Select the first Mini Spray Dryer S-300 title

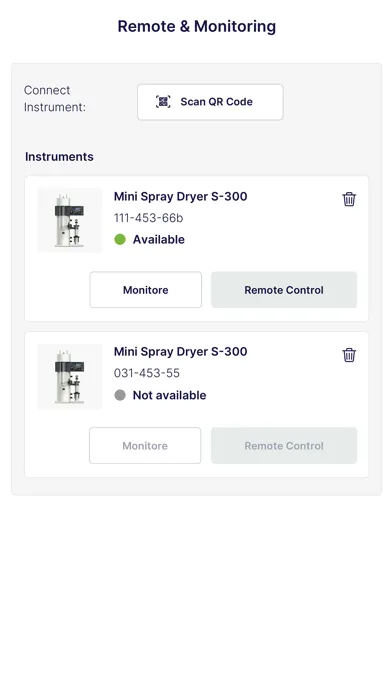pyautogui.click(x=180, y=196)
